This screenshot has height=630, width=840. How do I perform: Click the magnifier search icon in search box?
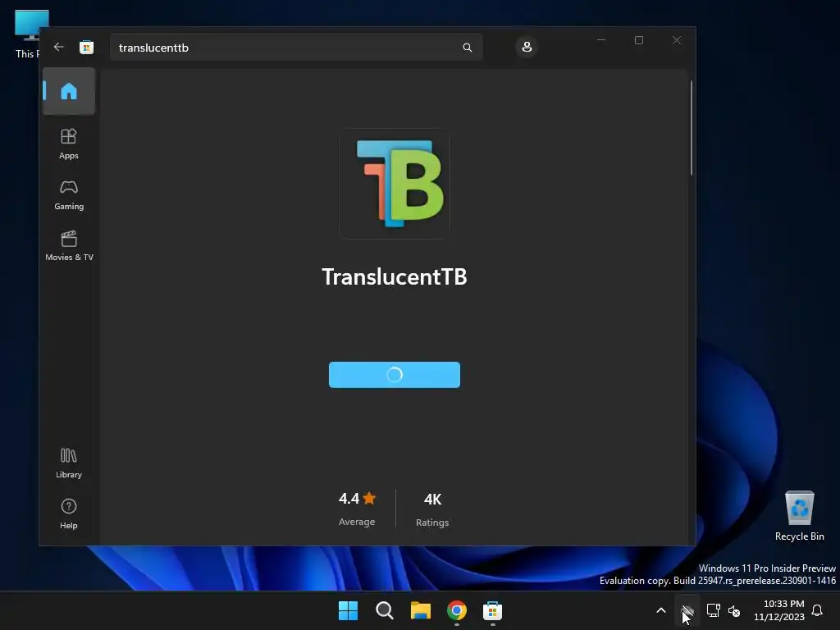click(467, 47)
